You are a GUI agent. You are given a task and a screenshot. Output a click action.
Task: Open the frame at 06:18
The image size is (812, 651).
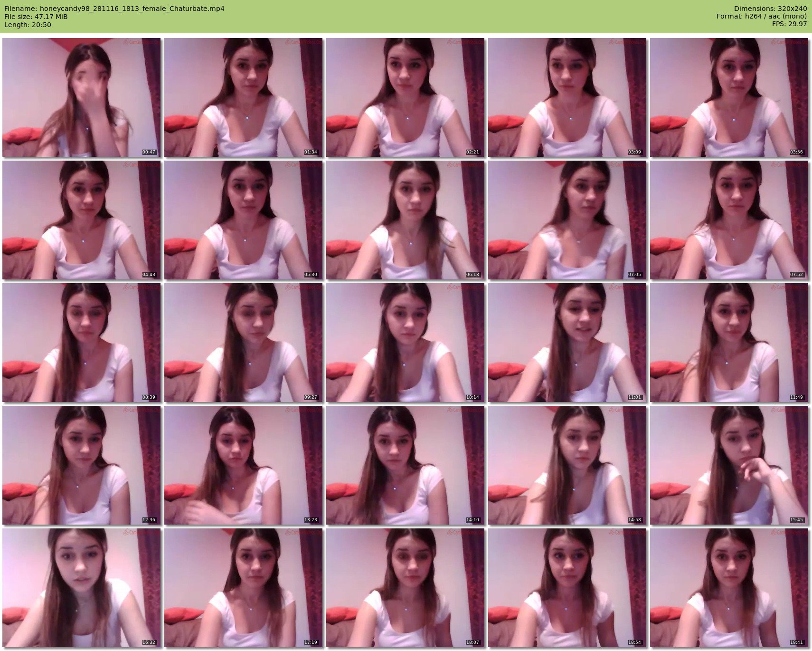(x=405, y=220)
